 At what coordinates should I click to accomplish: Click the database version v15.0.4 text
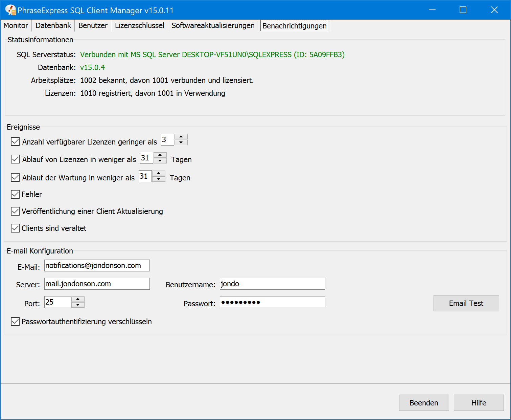tap(93, 68)
